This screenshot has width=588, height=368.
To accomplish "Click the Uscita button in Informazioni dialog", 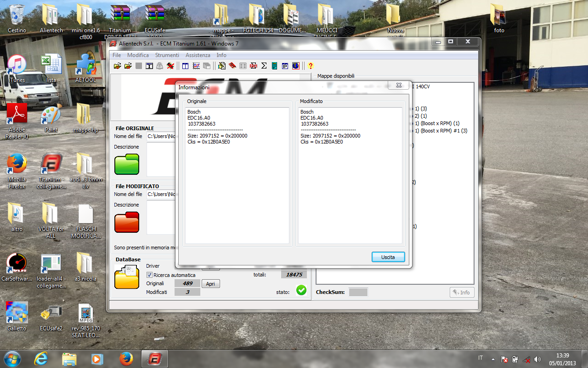I will [x=388, y=257].
